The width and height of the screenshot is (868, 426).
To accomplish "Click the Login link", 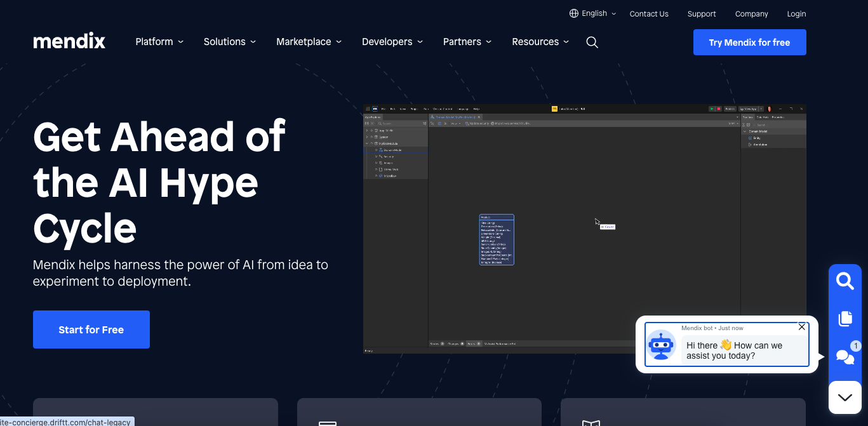I will point(796,14).
